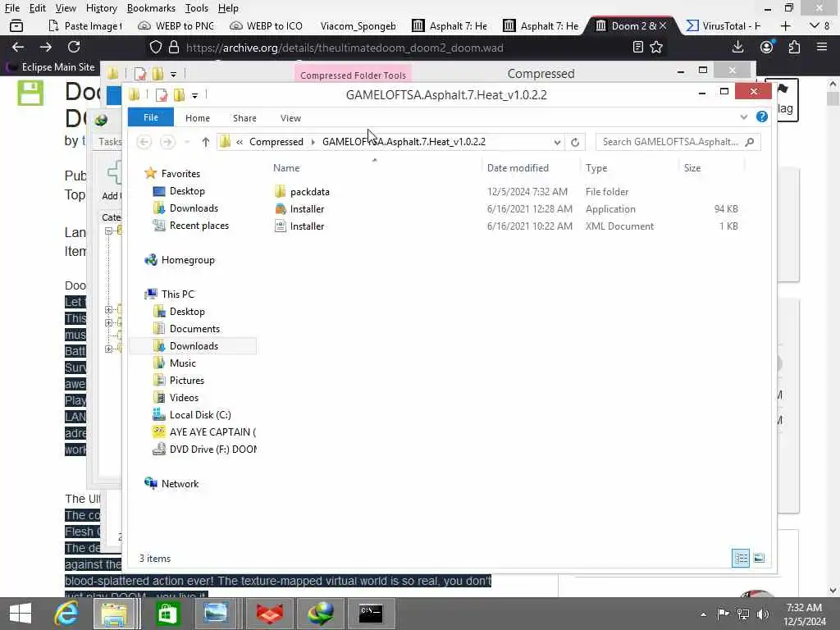Viewport: 840px width, 630px height.
Task: Switch to WEBP to PNG tab
Action: (177, 25)
